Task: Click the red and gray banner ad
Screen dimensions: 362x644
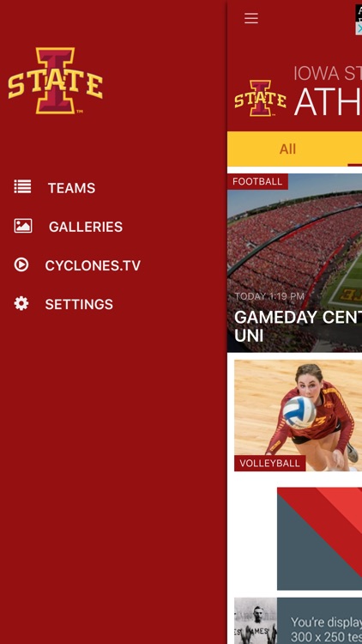Action: tap(319, 538)
